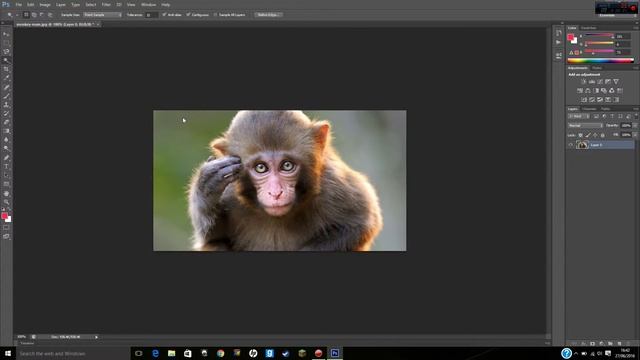Enable New Selection mode in options bar
This screenshot has width=640, height=360.
click(x=26, y=15)
